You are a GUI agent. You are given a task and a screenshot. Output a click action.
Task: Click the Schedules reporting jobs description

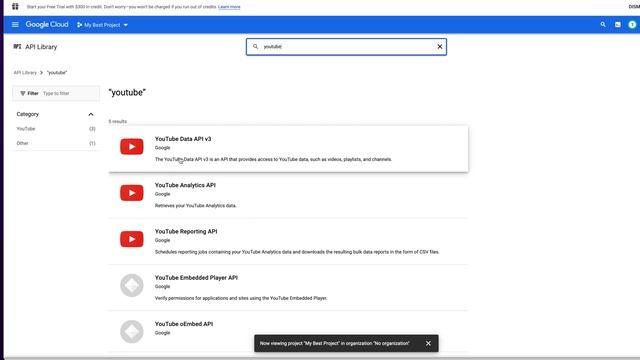[x=297, y=252]
